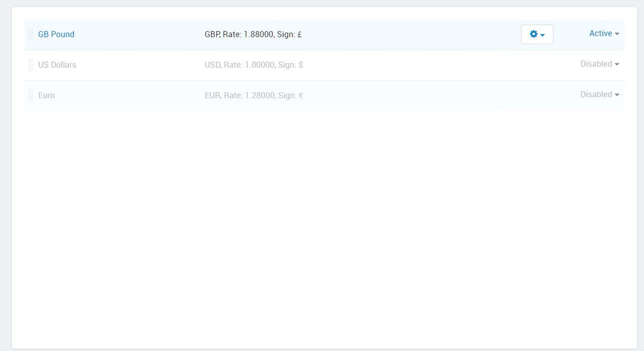Open the US Dollars currency entry

click(57, 65)
